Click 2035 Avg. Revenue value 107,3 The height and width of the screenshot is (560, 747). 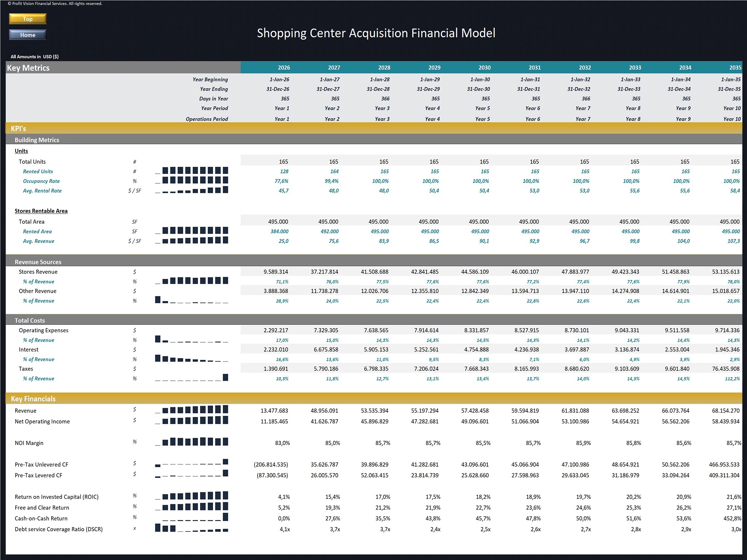[x=734, y=241]
